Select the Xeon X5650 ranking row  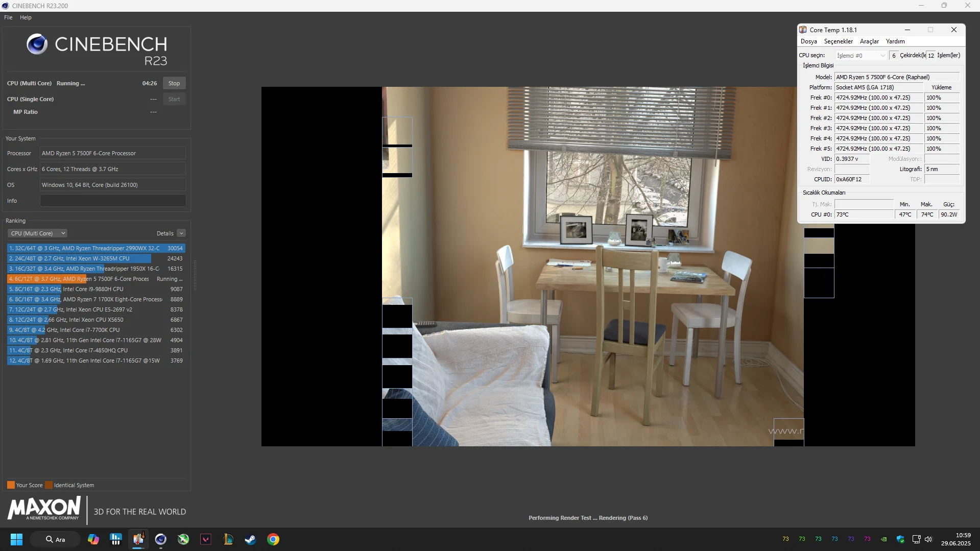click(96, 320)
